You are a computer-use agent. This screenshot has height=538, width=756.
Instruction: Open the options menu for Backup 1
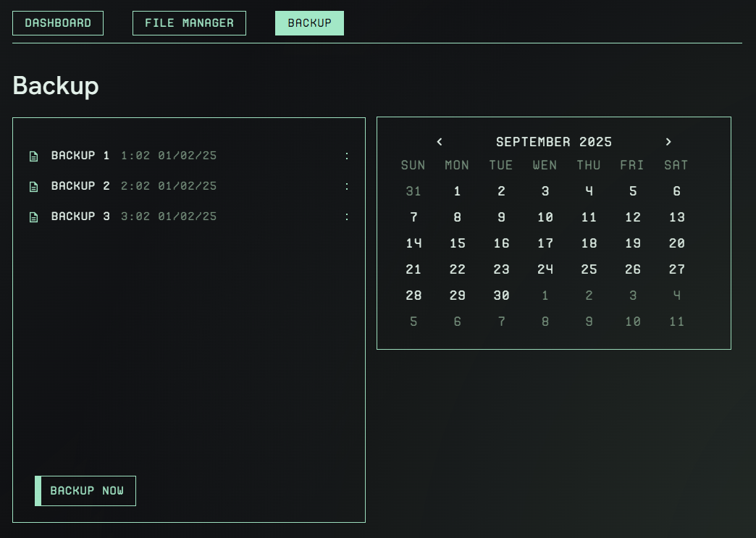tap(347, 156)
